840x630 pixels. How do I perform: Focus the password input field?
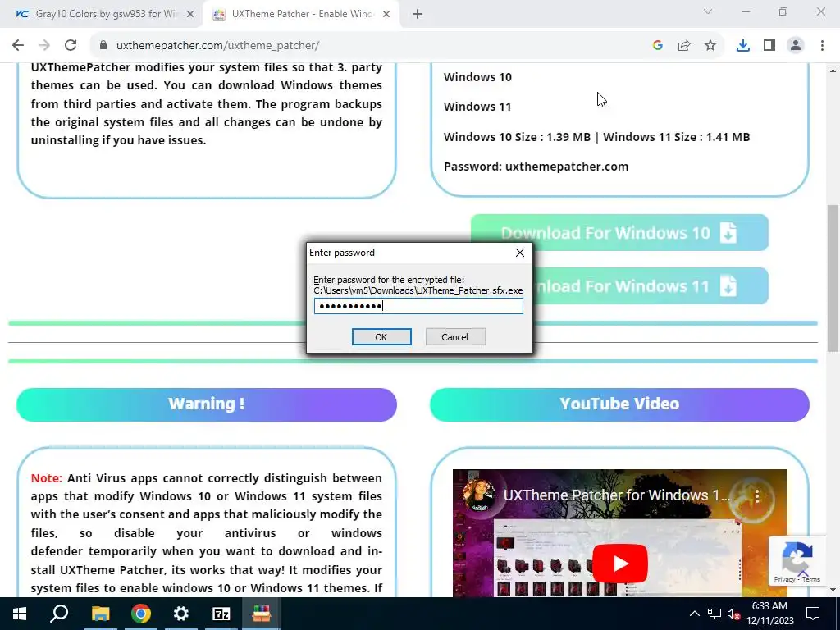click(x=418, y=306)
